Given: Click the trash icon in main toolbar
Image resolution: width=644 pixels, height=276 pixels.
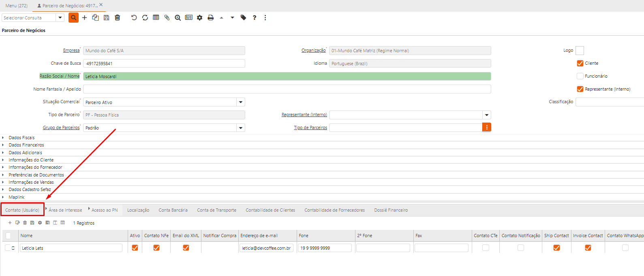Looking at the screenshot, I should tap(118, 18).
